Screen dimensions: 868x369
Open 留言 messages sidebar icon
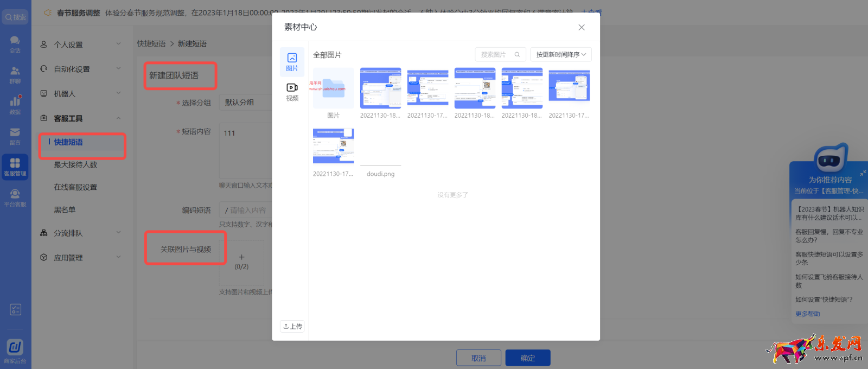15,136
